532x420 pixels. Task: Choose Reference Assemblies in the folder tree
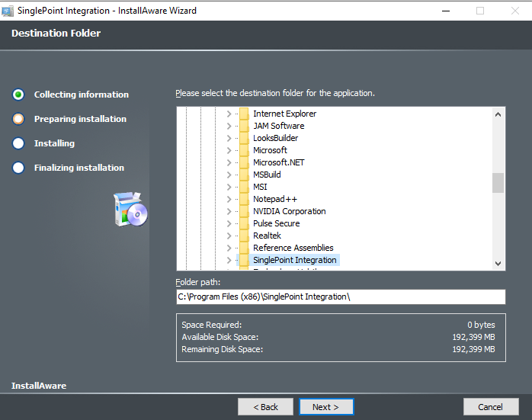[x=293, y=248]
